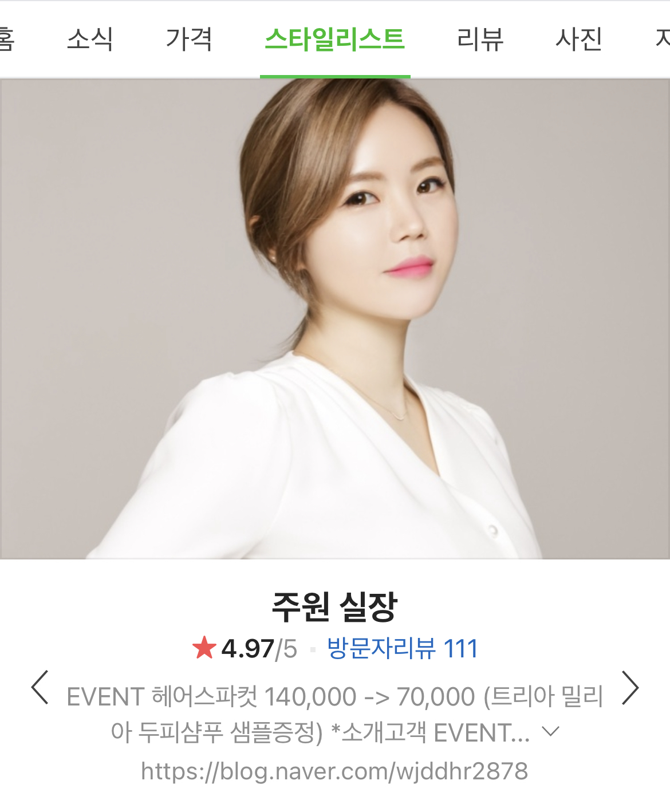
Task: Tap the EVENT 헤어스파컷 description text
Action: coord(334,697)
